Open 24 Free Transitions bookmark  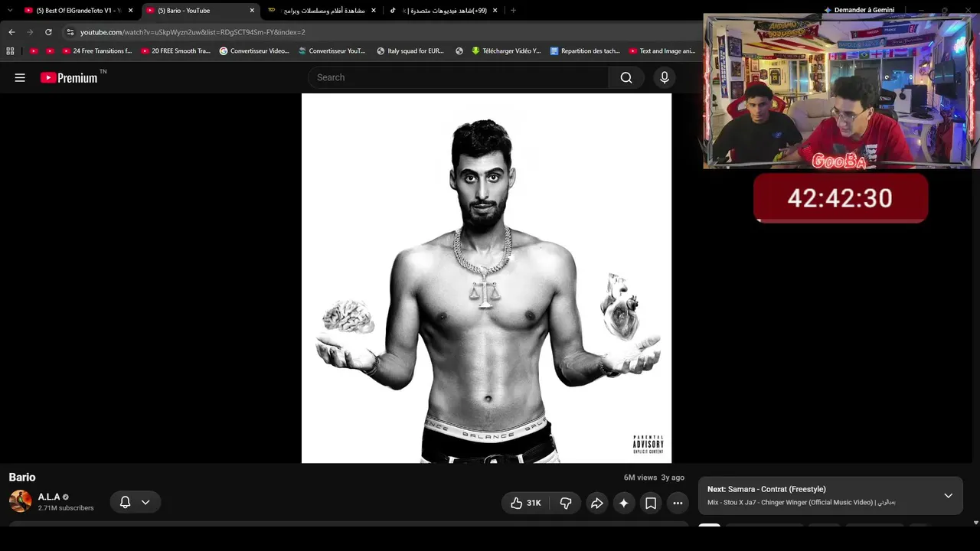pyautogui.click(x=97, y=51)
